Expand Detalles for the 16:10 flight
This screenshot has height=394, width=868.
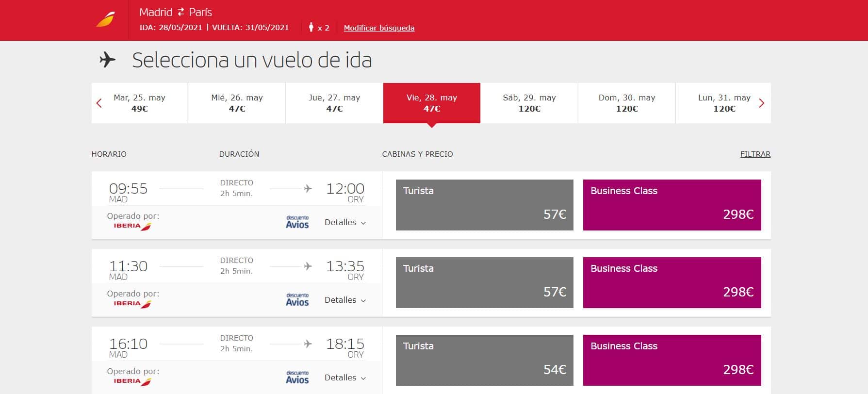click(345, 378)
